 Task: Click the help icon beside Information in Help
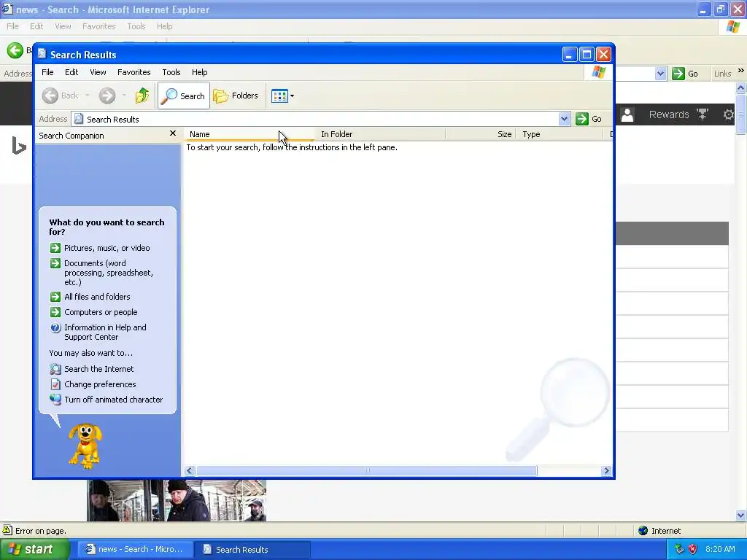click(x=55, y=327)
